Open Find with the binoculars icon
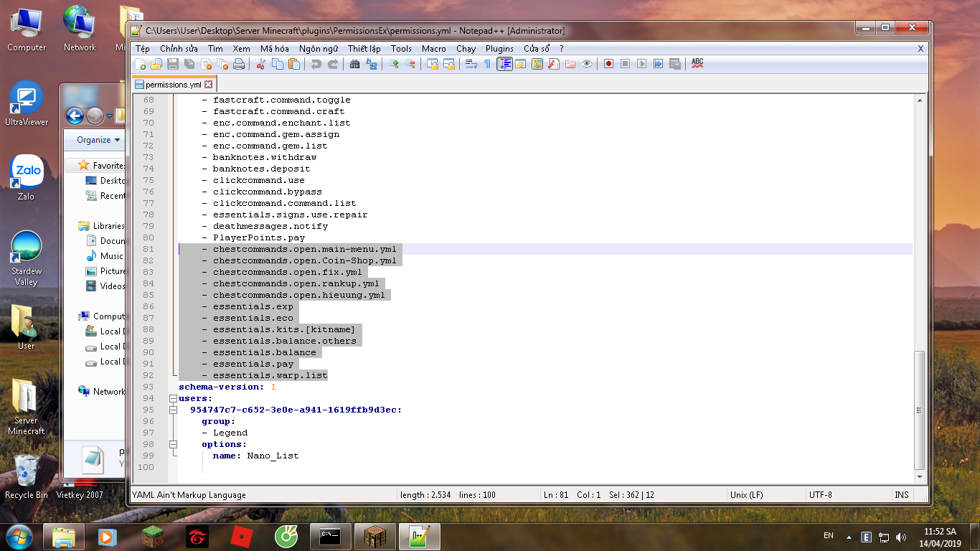Screen dimensions: 980x551 click(354, 64)
